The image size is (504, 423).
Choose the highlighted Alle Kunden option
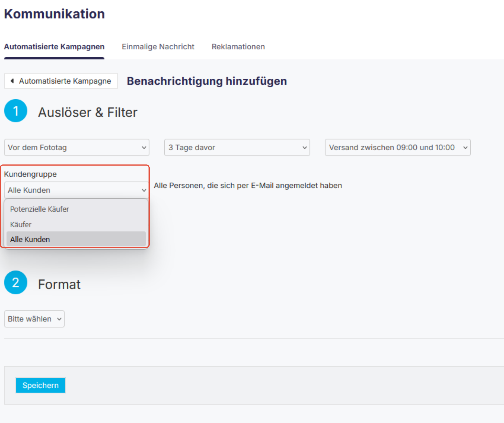[x=76, y=239]
